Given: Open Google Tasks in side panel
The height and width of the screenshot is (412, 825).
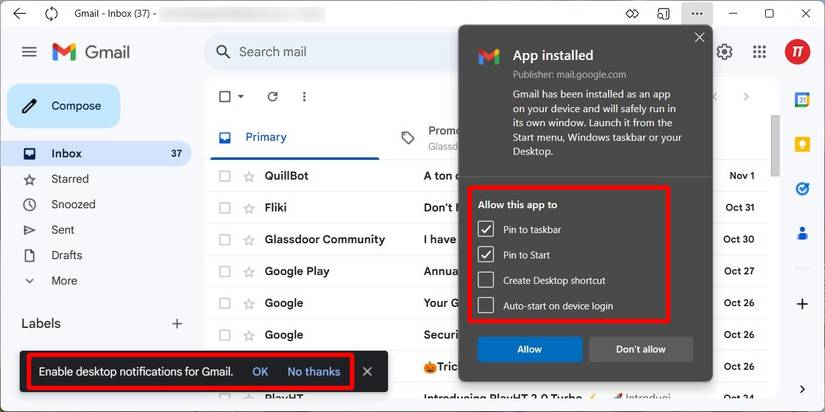Looking at the screenshot, I should pyautogui.click(x=802, y=189).
